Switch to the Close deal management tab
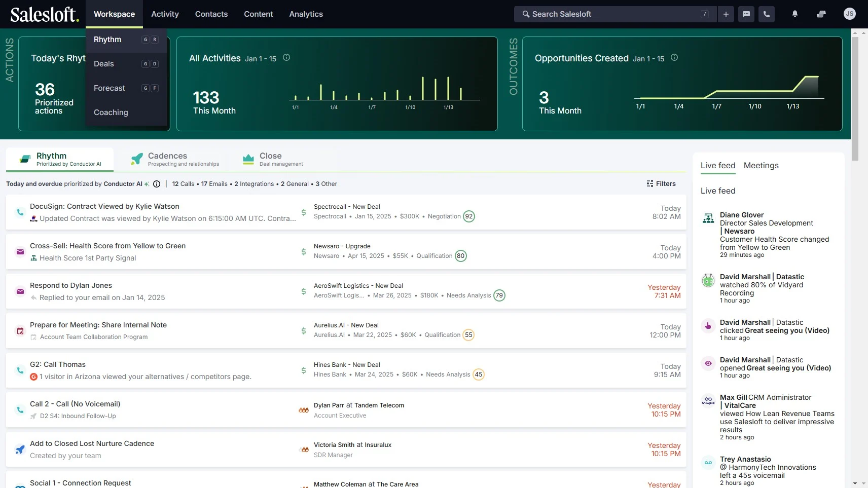This screenshot has width=868, height=488. pyautogui.click(x=273, y=159)
